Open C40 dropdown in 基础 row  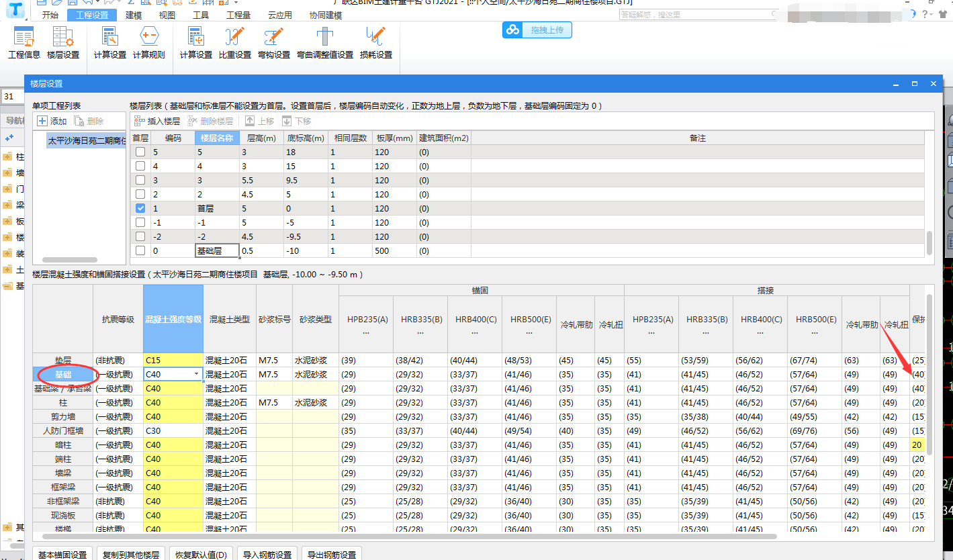point(196,374)
